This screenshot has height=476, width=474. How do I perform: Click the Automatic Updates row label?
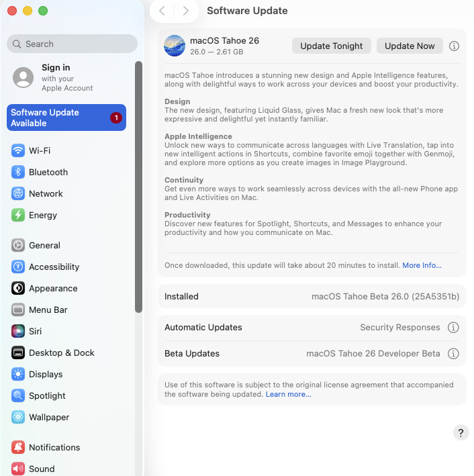pyautogui.click(x=203, y=328)
